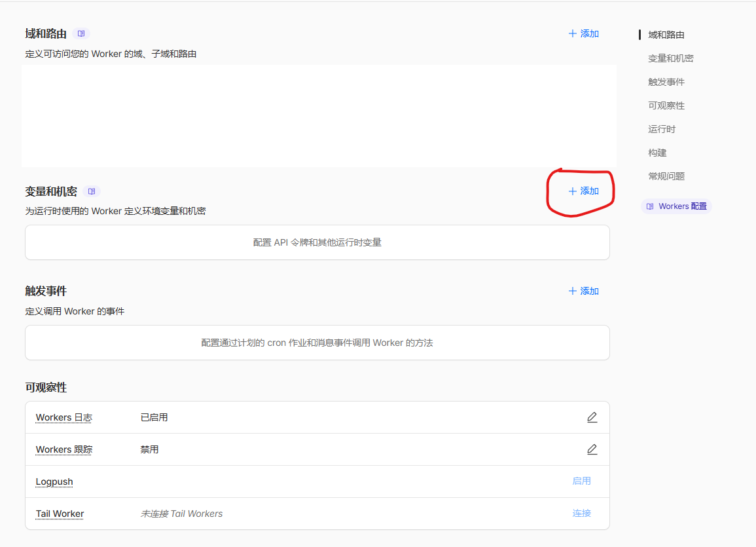
Task: Jump to 域和路由 in side navigation
Action: 666,35
